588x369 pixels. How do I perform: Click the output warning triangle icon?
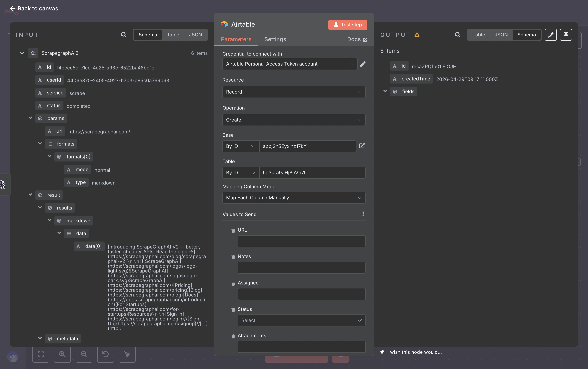[417, 35]
